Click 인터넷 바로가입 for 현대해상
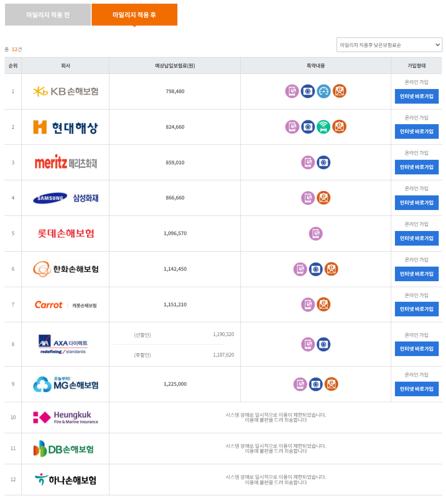Screen dimensions: 446x504 [416, 132]
